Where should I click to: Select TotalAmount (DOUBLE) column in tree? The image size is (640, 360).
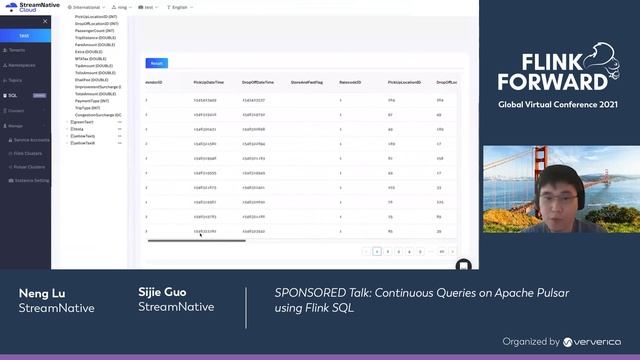pos(95,94)
